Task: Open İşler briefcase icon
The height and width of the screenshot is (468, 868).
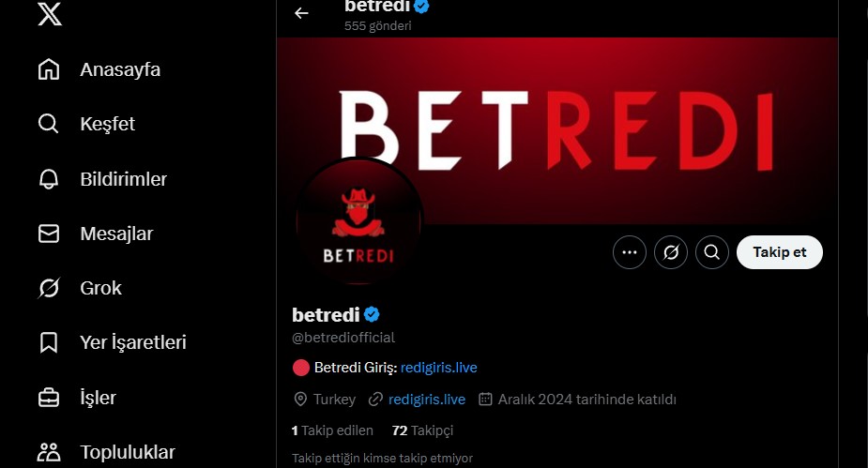Action: pyautogui.click(x=49, y=398)
